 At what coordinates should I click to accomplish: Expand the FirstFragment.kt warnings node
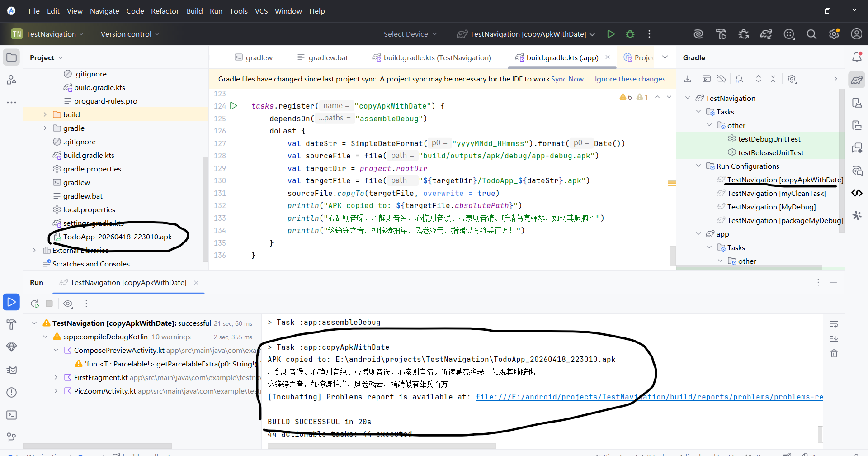[x=56, y=377]
